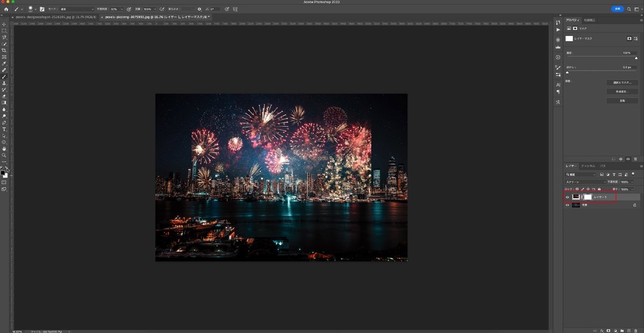Image resolution: width=644 pixels, height=333 pixels.
Task: Click the density slider handle
Action: 636,58
